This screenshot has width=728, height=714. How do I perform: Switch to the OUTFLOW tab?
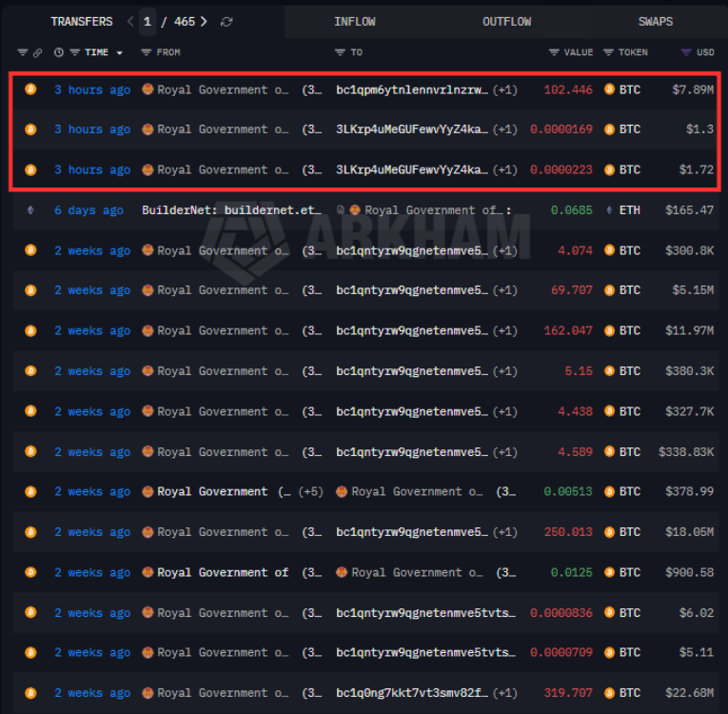click(x=506, y=22)
